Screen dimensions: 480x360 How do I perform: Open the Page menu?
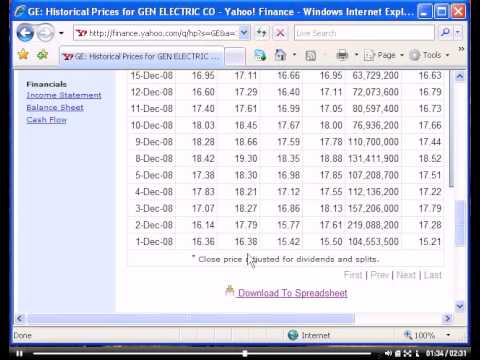point(384,55)
